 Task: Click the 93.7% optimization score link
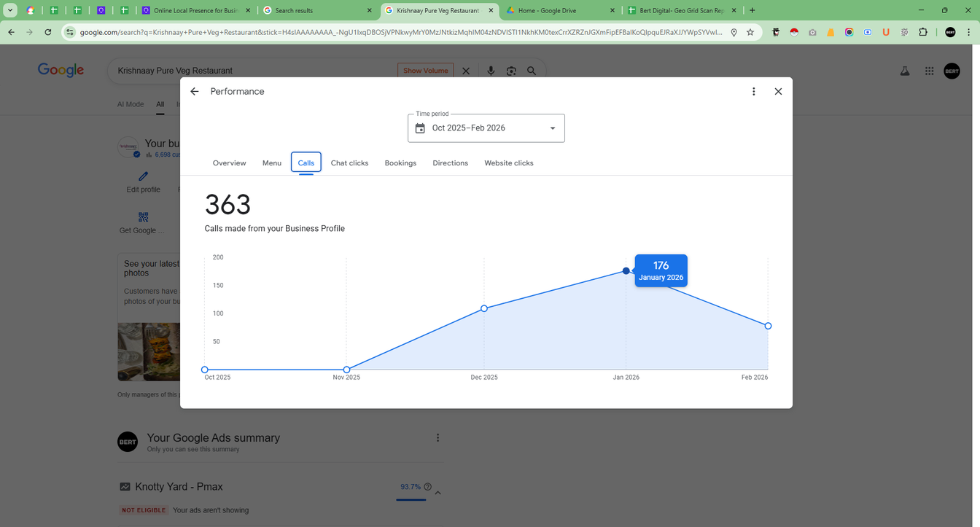[x=411, y=487]
